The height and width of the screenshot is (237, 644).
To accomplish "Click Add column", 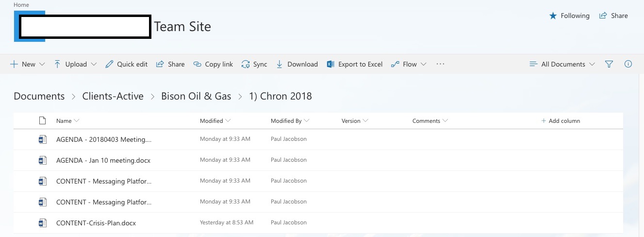I will (x=561, y=121).
